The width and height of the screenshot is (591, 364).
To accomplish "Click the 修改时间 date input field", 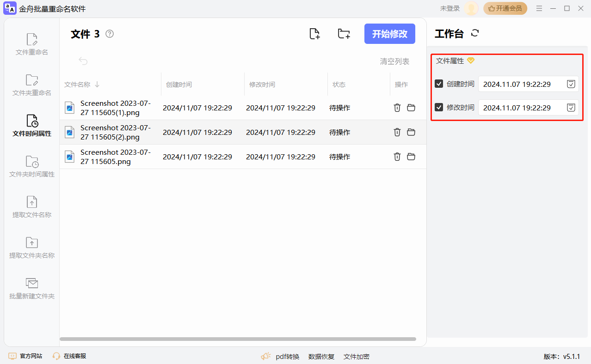I will point(528,108).
